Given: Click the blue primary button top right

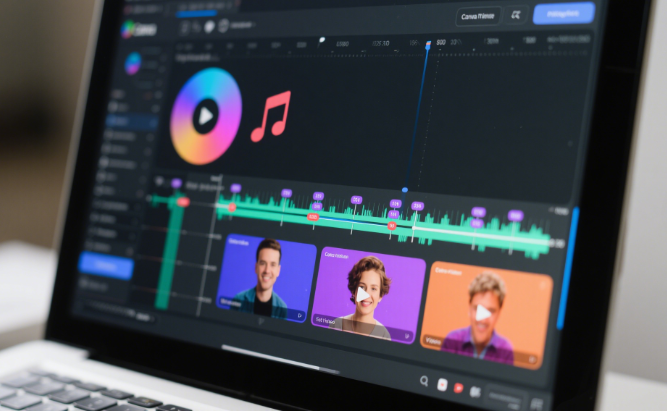Looking at the screenshot, I should click(x=564, y=14).
